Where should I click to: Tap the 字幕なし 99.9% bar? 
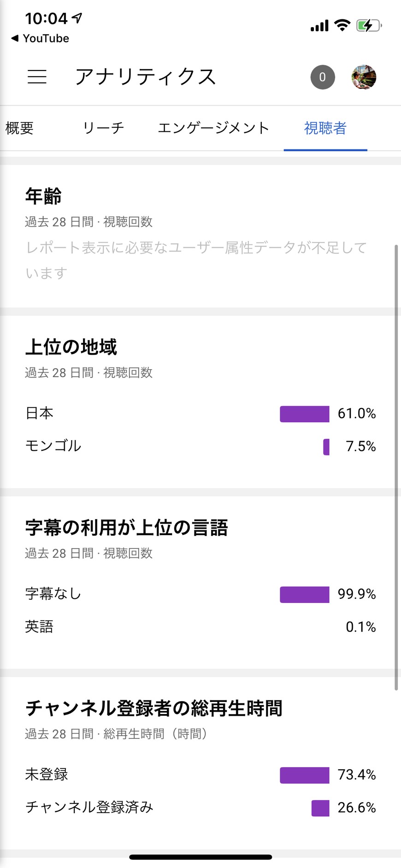click(305, 595)
